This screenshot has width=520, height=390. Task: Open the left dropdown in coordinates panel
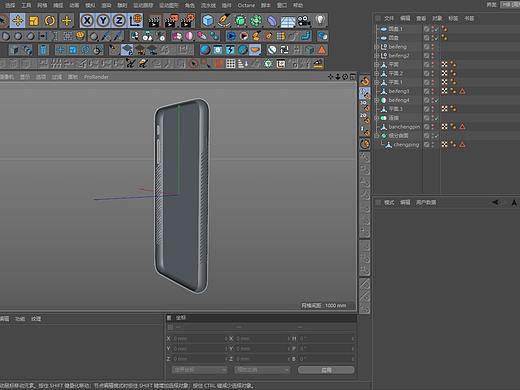(199, 370)
